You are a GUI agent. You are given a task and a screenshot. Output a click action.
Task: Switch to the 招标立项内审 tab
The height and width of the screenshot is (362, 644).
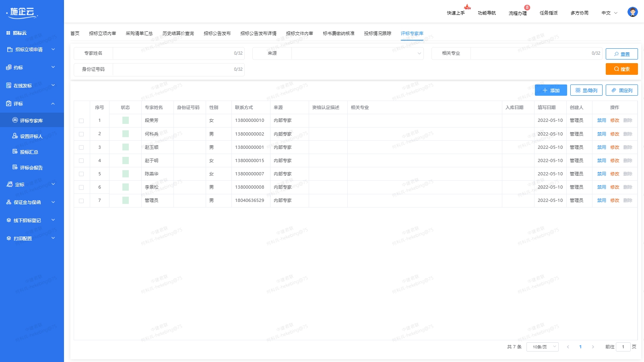pyautogui.click(x=103, y=33)
